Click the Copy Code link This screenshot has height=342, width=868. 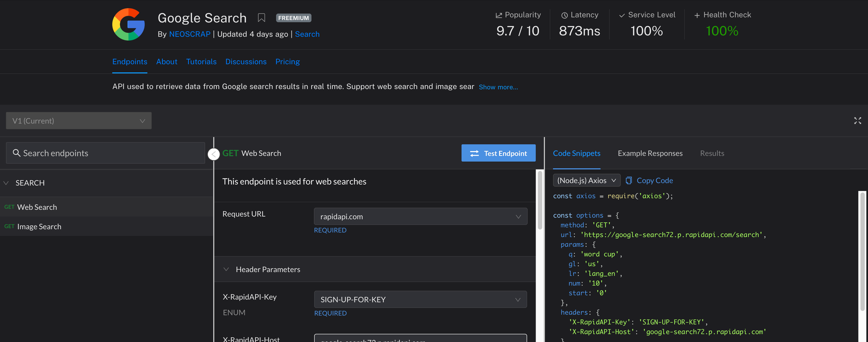655,180
